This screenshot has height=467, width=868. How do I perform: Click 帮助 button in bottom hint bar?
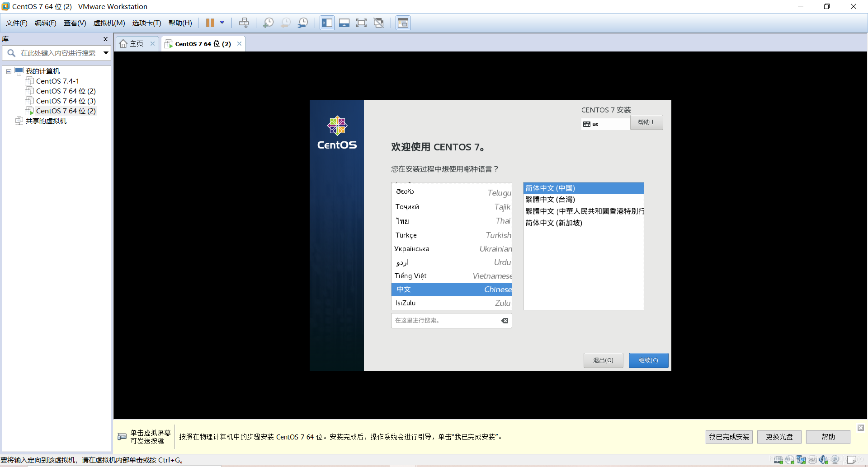(828, 437)
